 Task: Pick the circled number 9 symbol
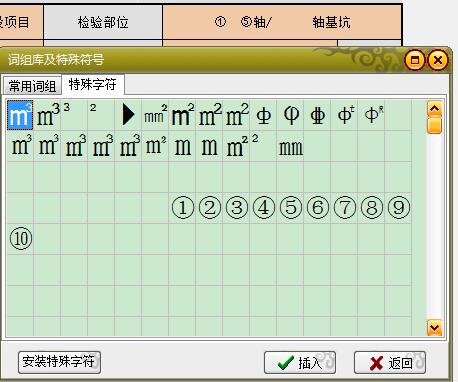pyautogui.click(x=399, y=208)
